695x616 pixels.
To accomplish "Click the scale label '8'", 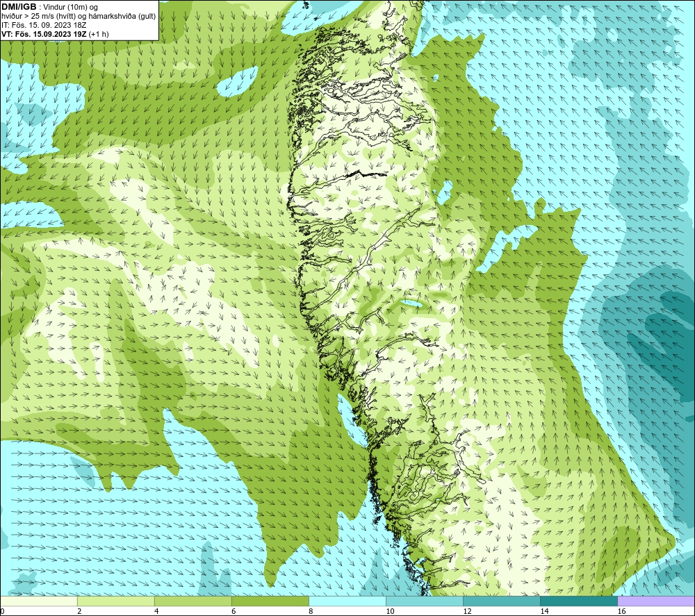I will point(311,612).
